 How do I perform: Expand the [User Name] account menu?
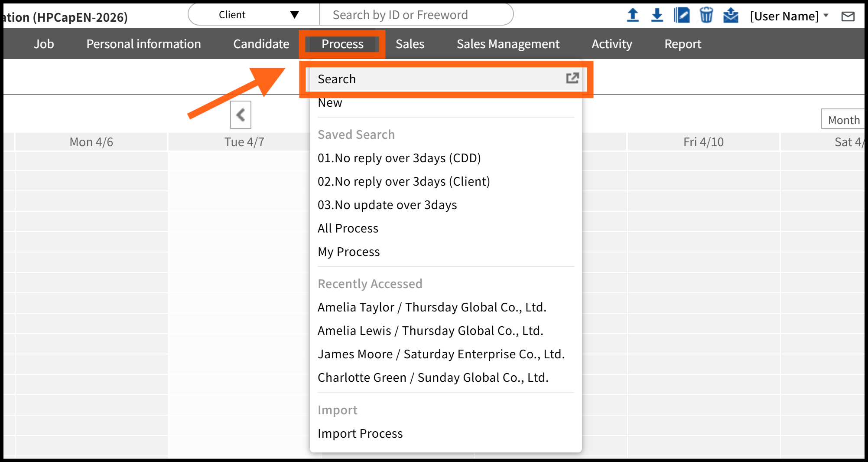pos(789,16)
